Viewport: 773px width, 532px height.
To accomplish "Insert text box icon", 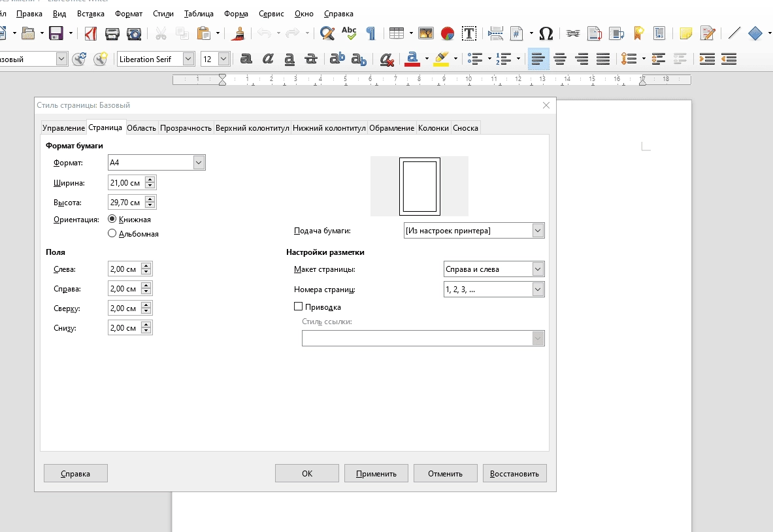I will point(469,33).
